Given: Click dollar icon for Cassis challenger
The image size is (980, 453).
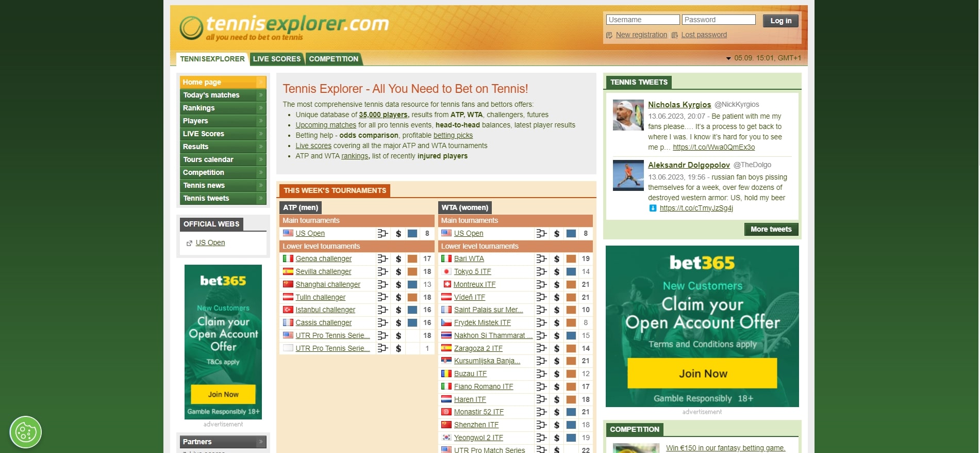Looking at the screenshot, I should click(x=398, y=322).
